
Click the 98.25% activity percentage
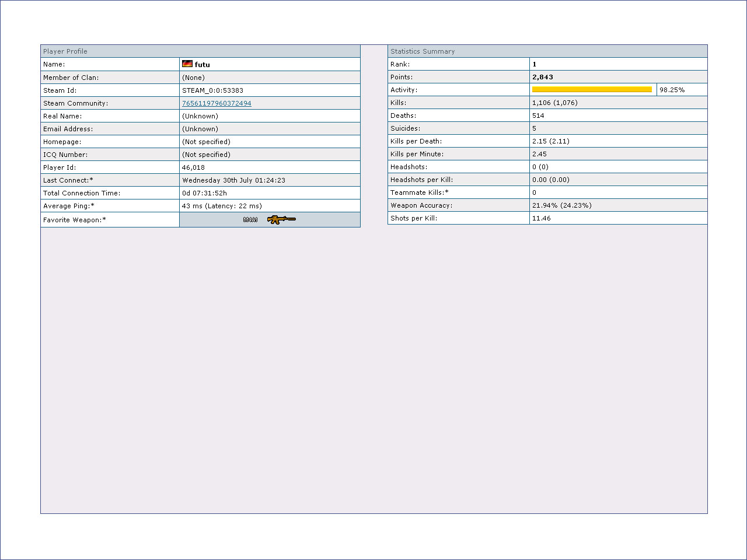[x=672, y=90]
